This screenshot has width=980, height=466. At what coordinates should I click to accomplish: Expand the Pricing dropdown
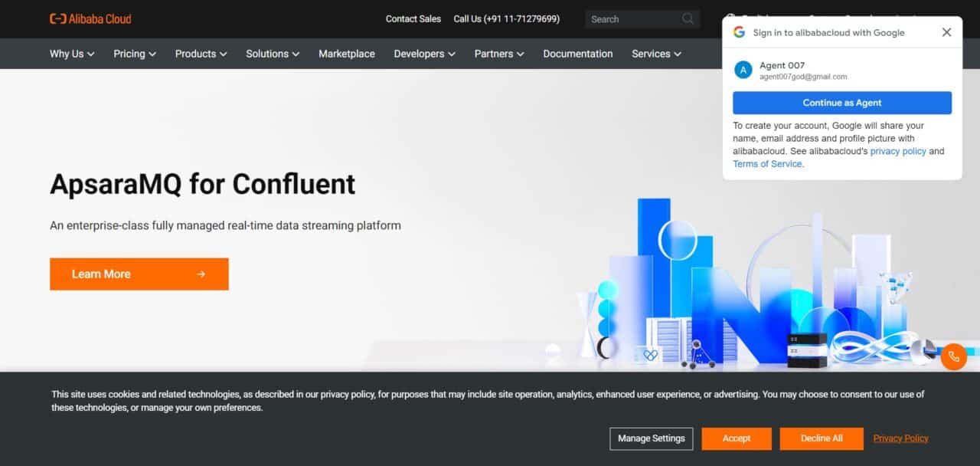[135, 54]
